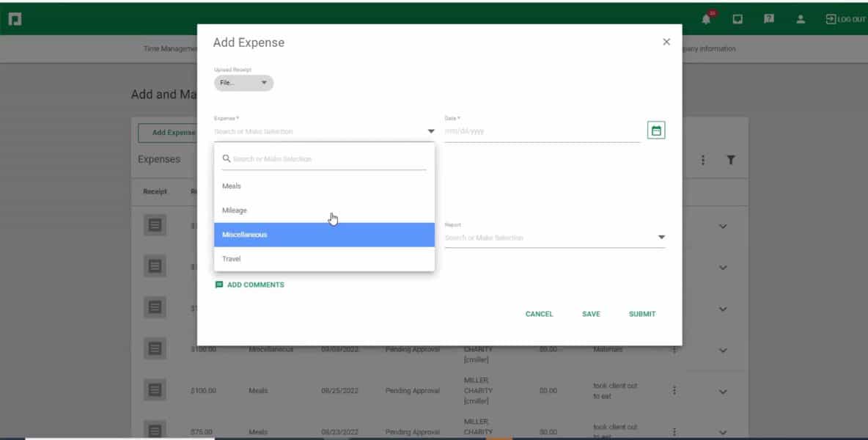This screenshot has height=440, width=868.
Task: Expand the first expense row chevron
Action: coord(723,225)
